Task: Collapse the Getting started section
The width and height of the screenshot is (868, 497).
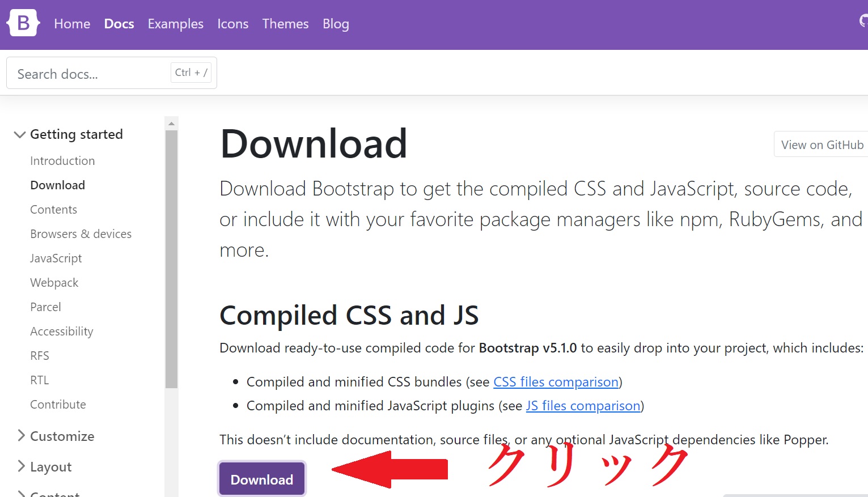Action: [69, 134]
